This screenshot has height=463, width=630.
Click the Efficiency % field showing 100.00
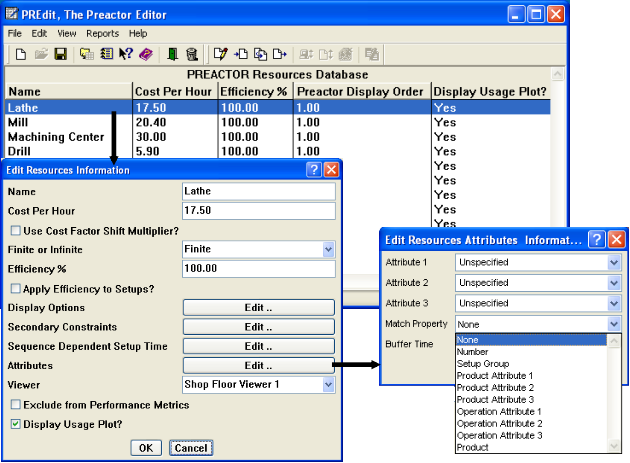point(259,268)
